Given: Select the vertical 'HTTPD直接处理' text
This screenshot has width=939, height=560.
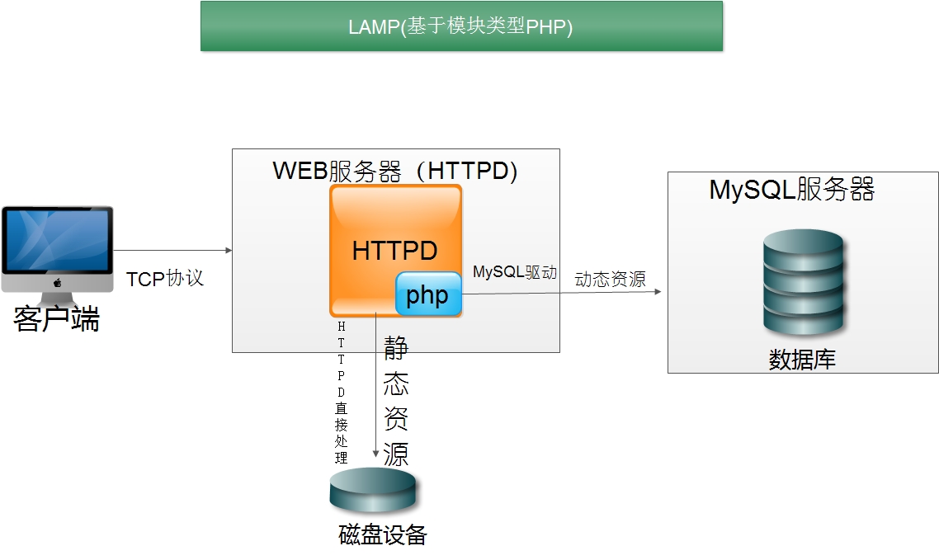Looking at the screenshot, I should [342, 393].
